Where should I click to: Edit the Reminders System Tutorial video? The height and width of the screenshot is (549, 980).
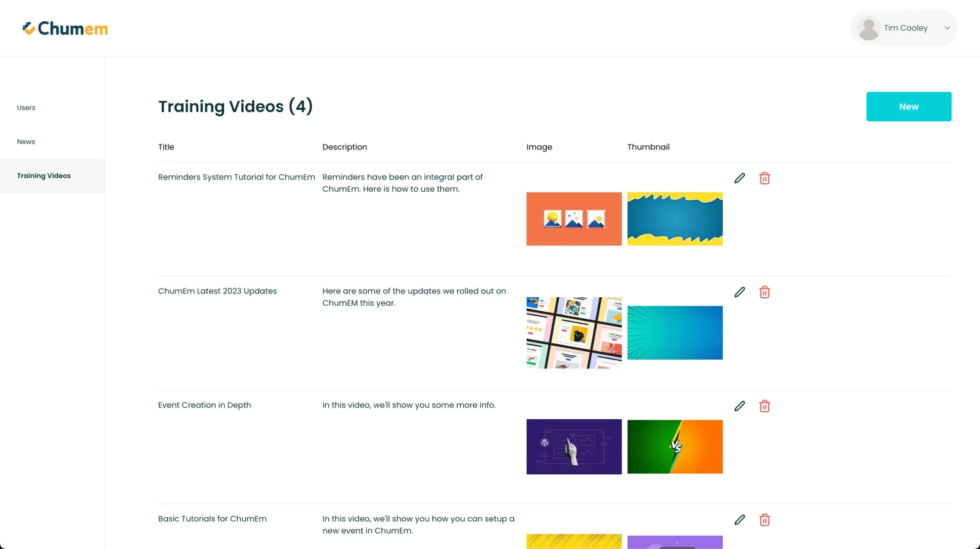point(740,178)
